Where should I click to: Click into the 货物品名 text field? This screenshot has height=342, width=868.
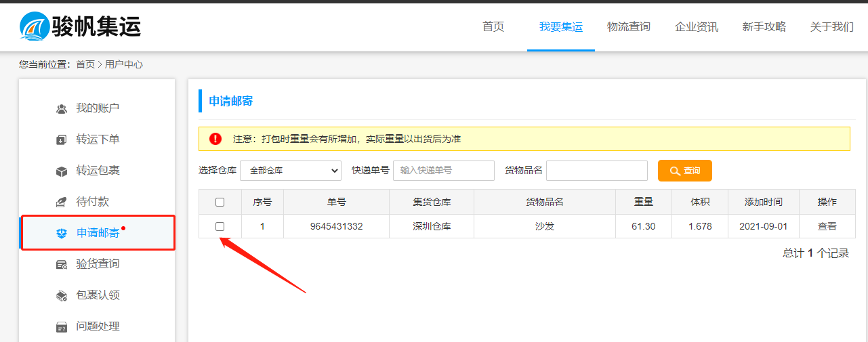point(596,171)
